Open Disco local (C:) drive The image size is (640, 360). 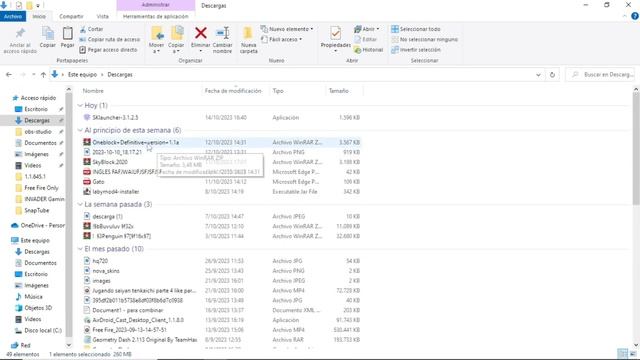point(38,330)
